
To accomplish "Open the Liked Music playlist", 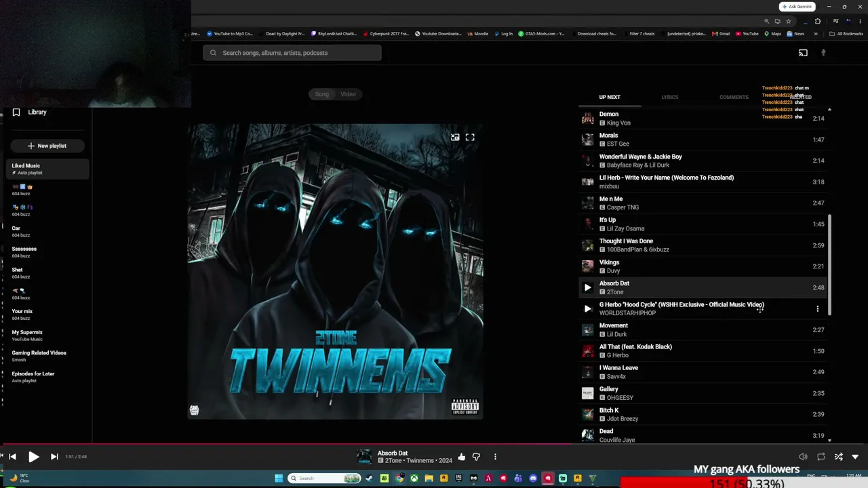I will [47, 169].
